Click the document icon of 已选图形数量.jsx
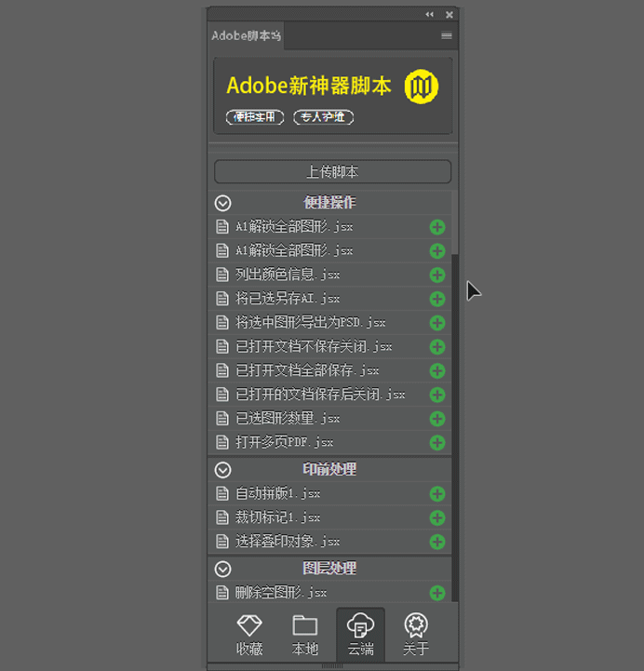Image resolution: width=644 pixels, height=671 pixels. point(222,419)
